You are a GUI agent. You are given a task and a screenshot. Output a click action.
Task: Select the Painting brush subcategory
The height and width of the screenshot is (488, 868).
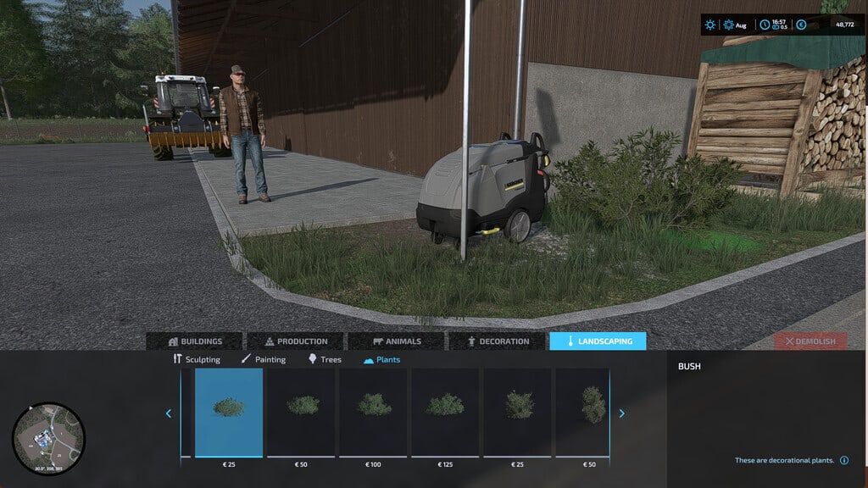[263, 359]
